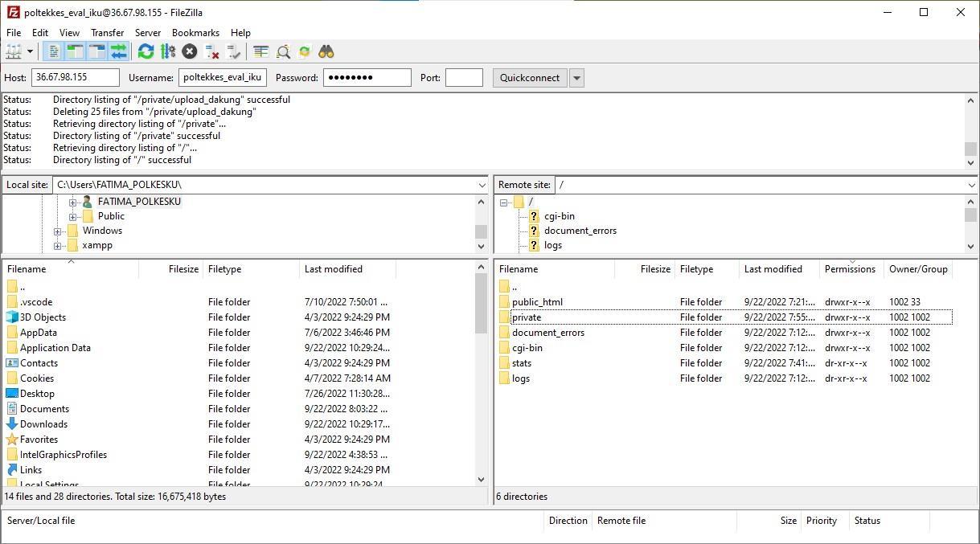
Task: Select 3D Objects folder icon
Action: click(12, 317)
